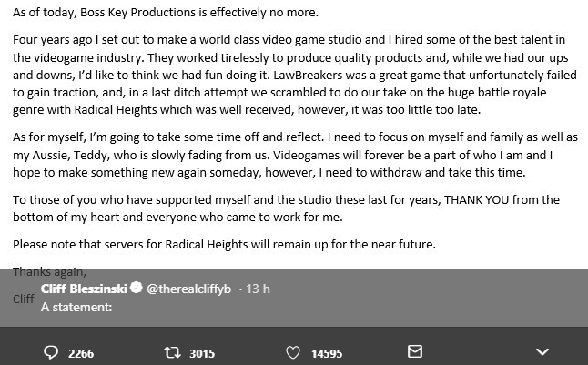Viewport: 588px width, 365px height.
Task: Retweet using the retweet arrows icon
Action: point(172,352)
